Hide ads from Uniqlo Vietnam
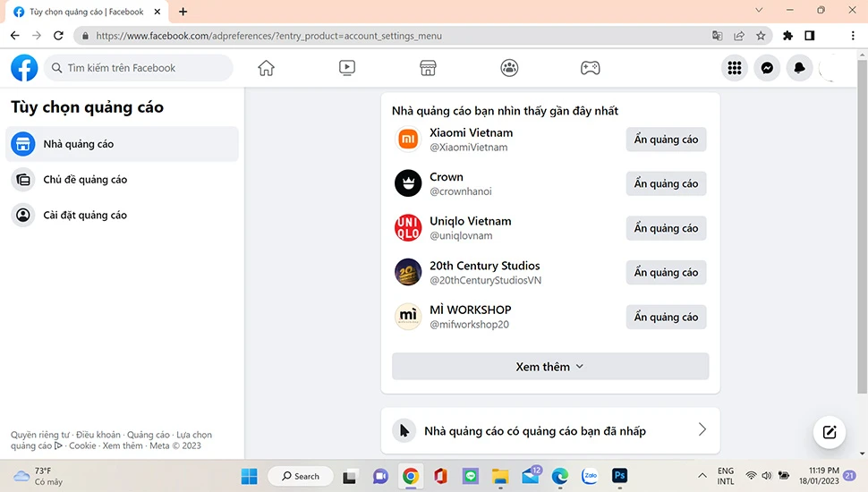 tap(666, 228)
